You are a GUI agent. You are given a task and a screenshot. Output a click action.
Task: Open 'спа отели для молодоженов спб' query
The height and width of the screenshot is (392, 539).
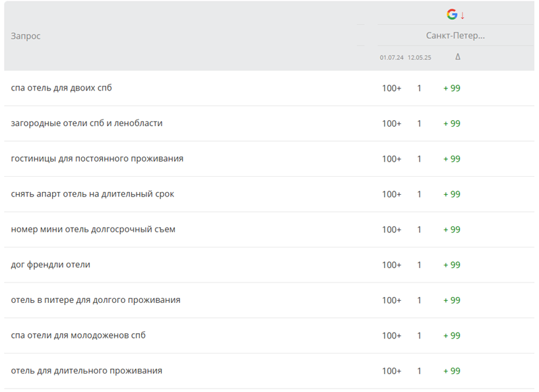pos(79,335)
